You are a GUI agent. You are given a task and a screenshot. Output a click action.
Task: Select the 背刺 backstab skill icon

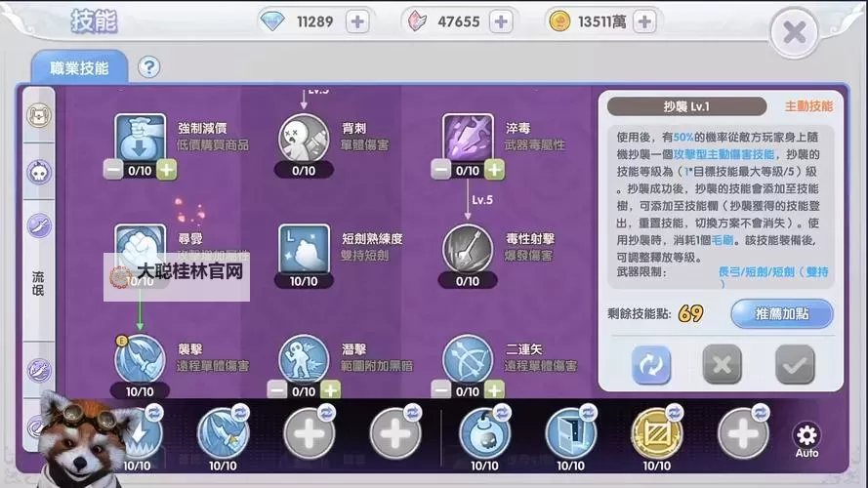click(x=304, y=139)
